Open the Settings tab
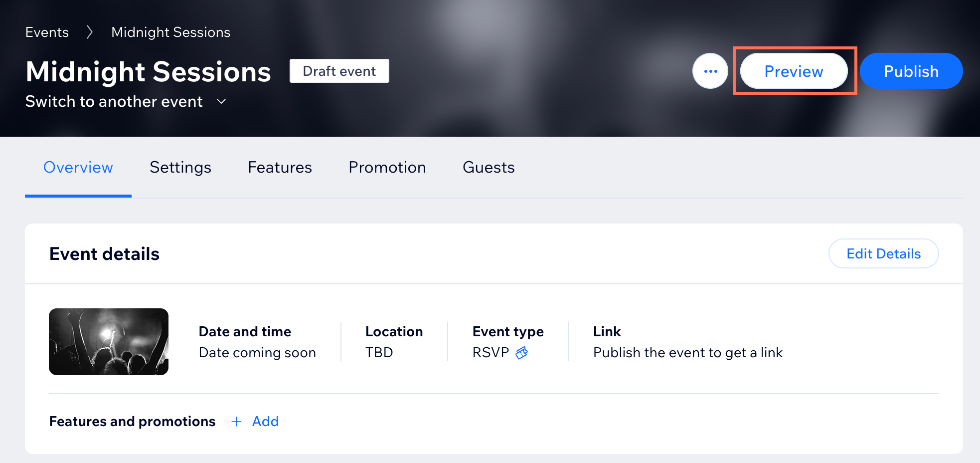 (180, 167)
